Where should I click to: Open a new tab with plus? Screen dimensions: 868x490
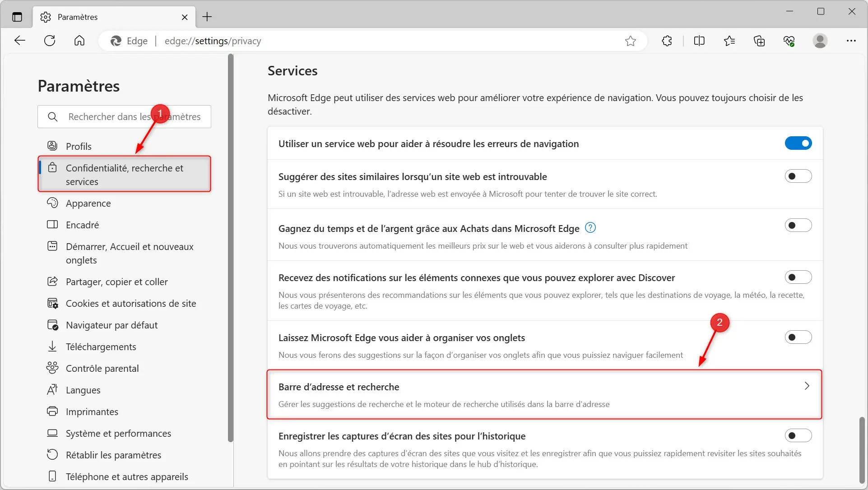tap(207, 17)
